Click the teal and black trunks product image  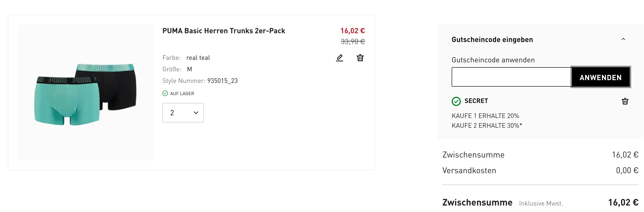[85, 93]
